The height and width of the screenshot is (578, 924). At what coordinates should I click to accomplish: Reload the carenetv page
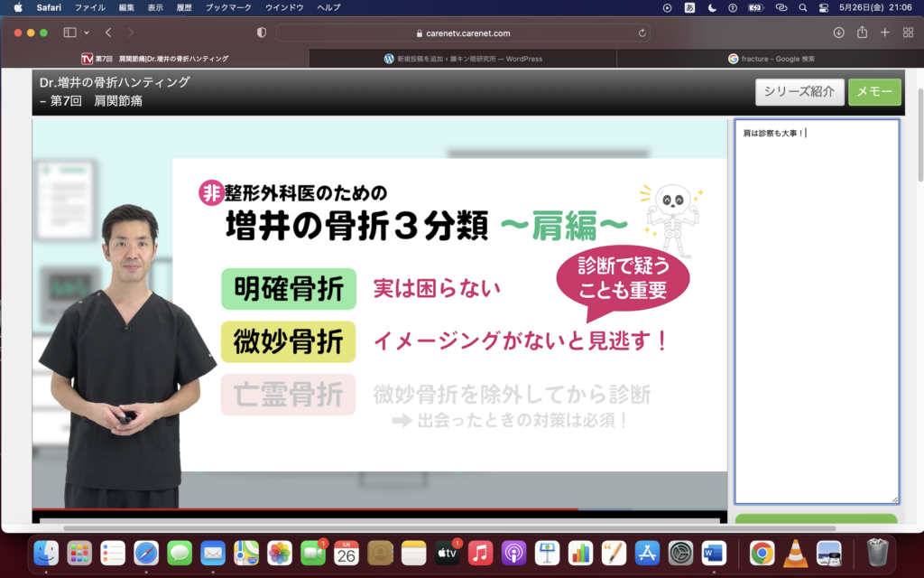(642, 33)
